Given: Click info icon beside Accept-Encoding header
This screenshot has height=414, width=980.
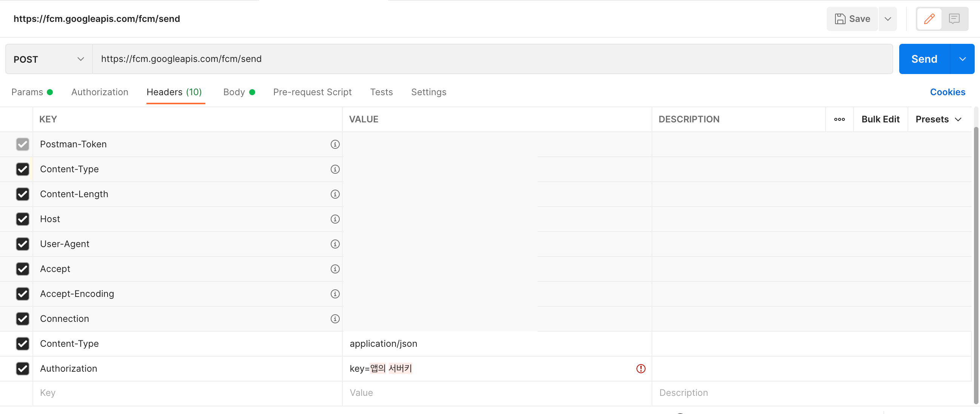Looking at the screenshot, I should pyautogui.click(x=335, y=294).
